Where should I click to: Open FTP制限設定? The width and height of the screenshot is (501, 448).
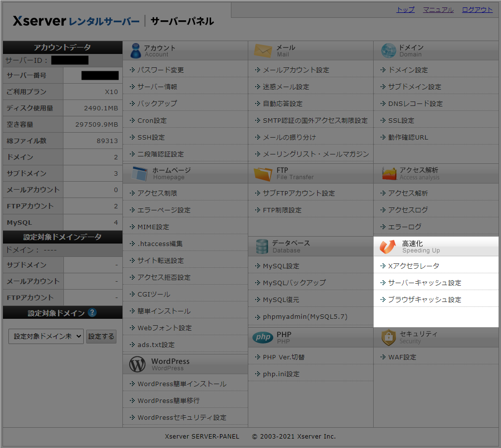point(282,210)
